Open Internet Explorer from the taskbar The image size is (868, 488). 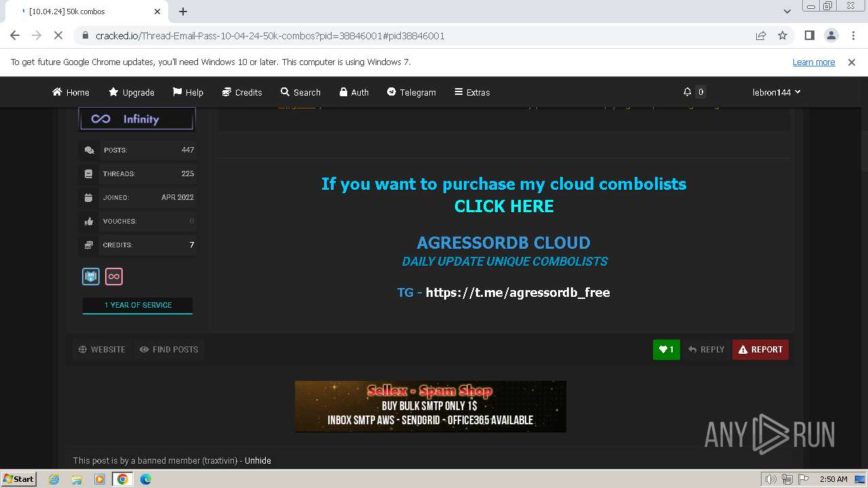click(54, 479)
